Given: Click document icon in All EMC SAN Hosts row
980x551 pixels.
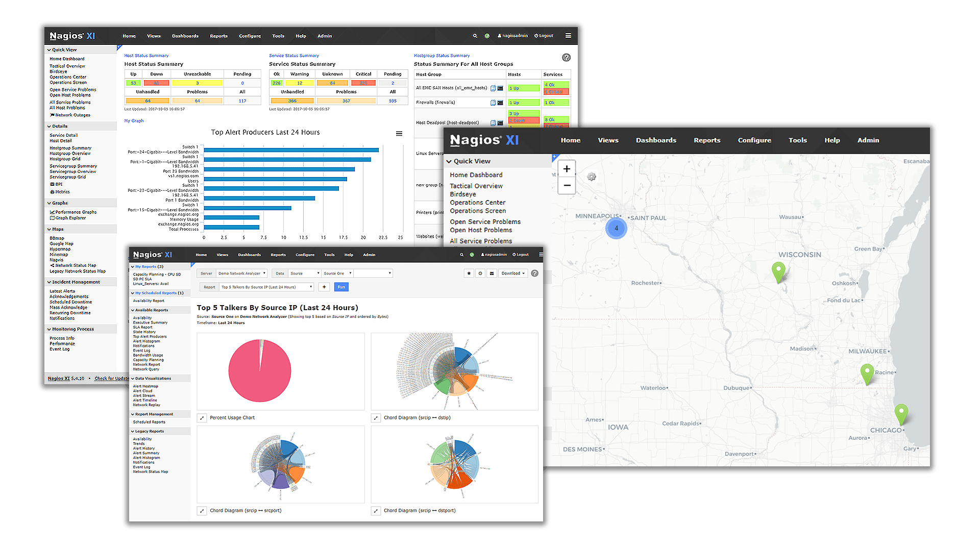Looking at the screenshot, I should click(493, 88).
